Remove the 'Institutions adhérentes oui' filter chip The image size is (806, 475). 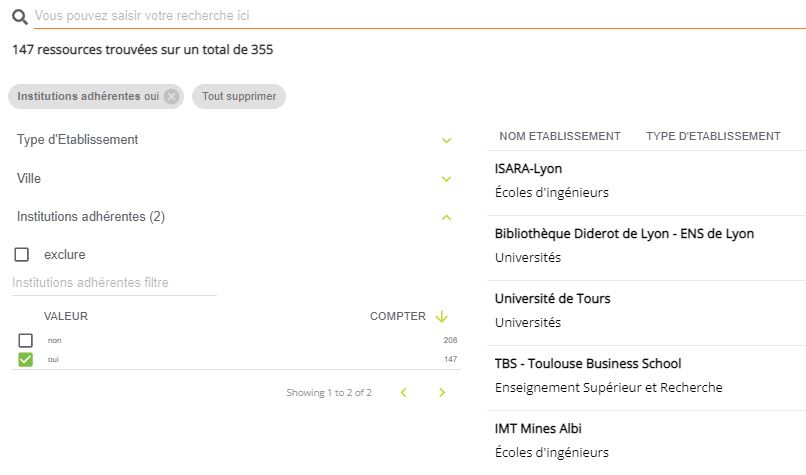click(x=171, y=96)
